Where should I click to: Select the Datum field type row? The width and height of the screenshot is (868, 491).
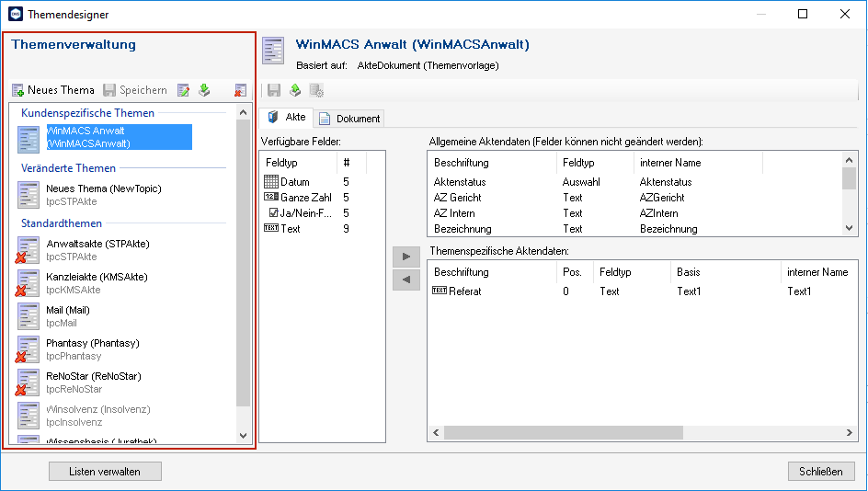point(322,182)
